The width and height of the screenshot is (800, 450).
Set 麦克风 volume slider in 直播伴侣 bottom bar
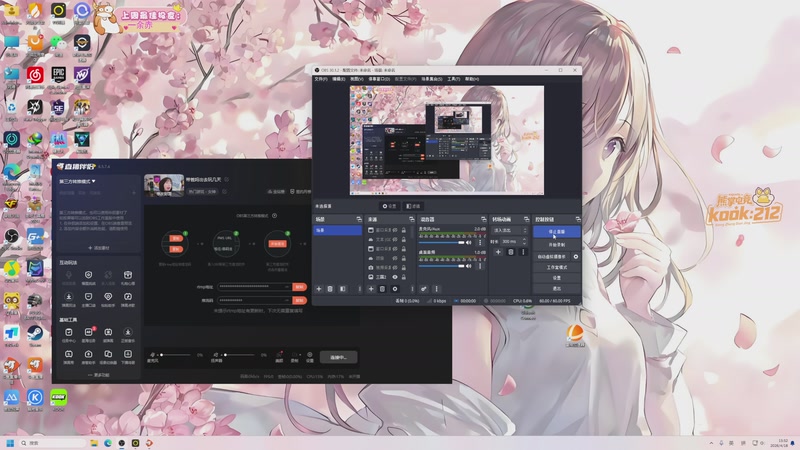pos(174,355)
